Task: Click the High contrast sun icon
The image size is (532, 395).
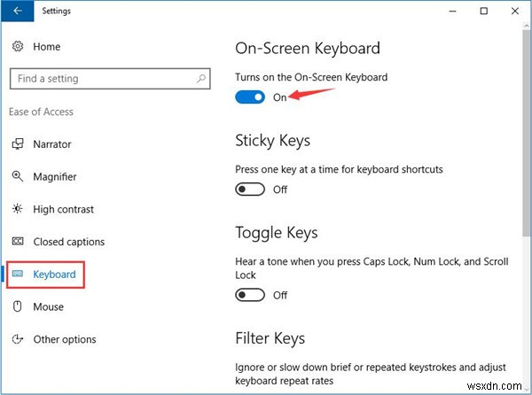Action: point(17,209)
